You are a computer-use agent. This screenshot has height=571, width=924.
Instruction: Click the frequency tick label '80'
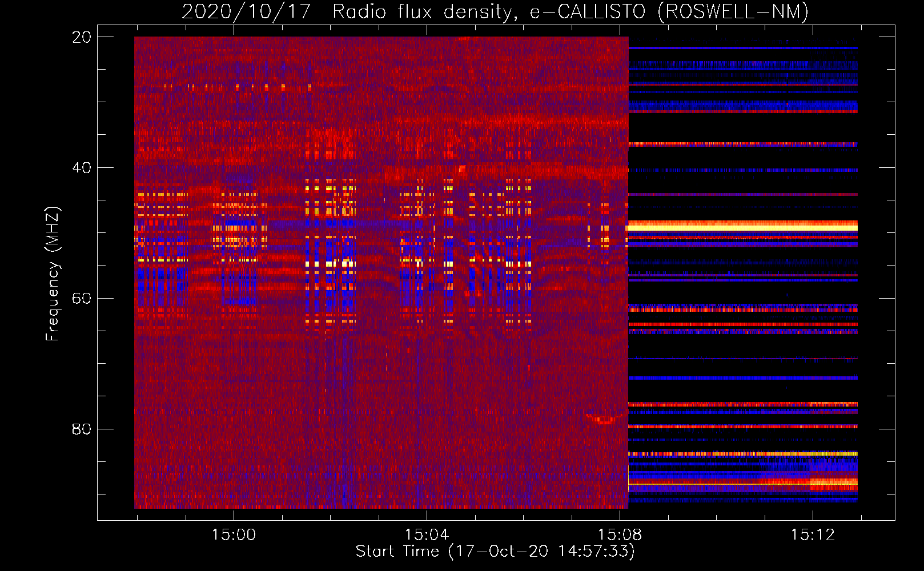coord(82,429)
